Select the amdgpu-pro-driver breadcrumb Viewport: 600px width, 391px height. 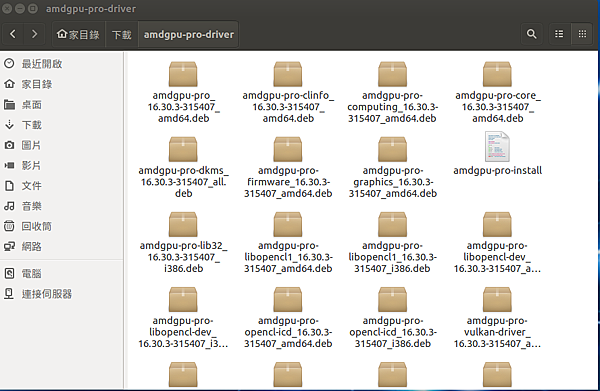point(189,34)
